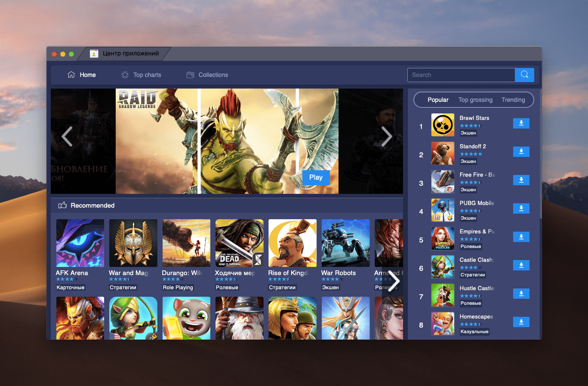Download Brawl Stars with its download button
The width and height of the screenshot is (588, 386).
tap(521, 123)
